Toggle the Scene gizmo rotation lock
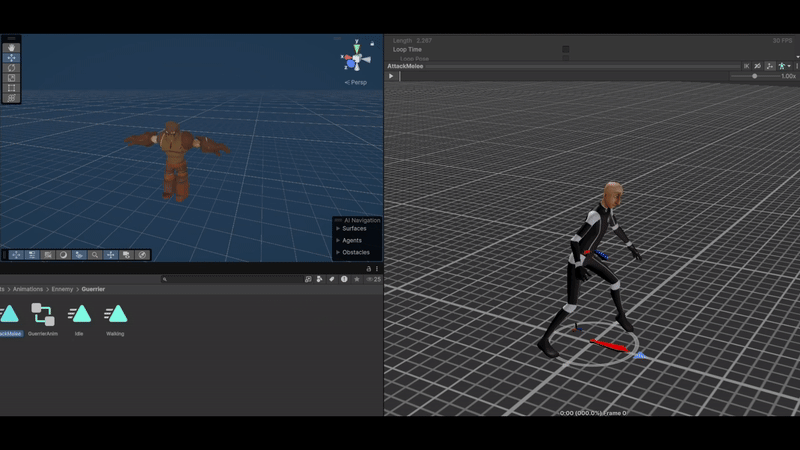The image size is (800, 450). point(372,44)
